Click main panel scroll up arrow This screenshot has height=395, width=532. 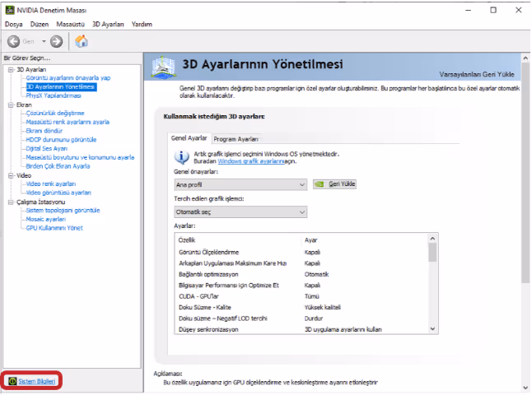tap(525, 58)
